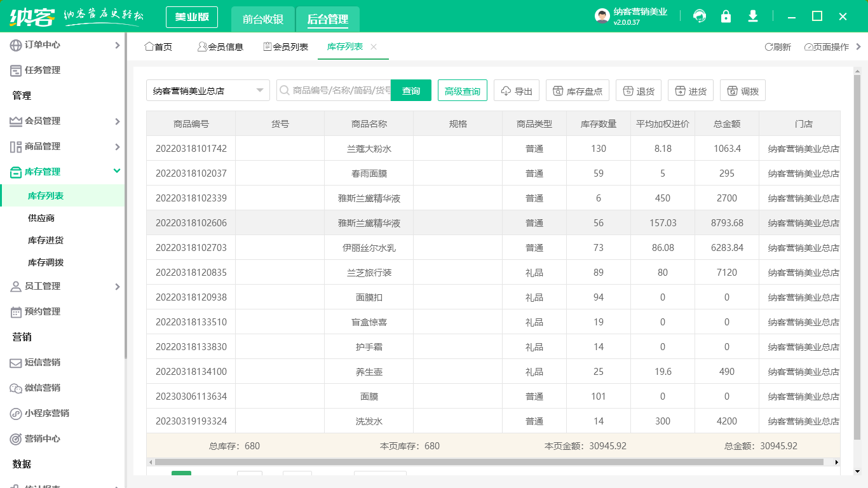The height and width of the screenshot is (488, 868).
Task: Expand the 页面操作 page operations menu
Action: coord(826,46)
